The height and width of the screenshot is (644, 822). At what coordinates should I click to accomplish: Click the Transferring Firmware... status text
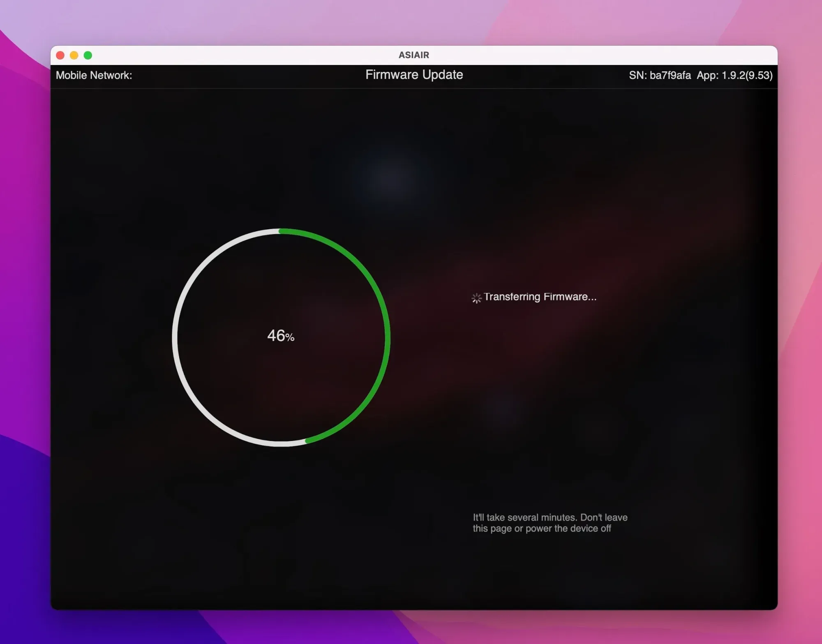pos(540,297)
